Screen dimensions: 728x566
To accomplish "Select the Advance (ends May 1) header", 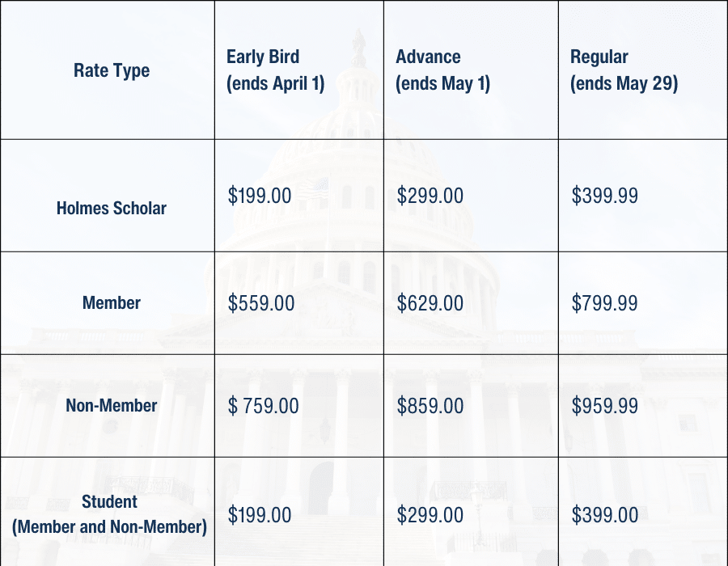I will (442, 70).
